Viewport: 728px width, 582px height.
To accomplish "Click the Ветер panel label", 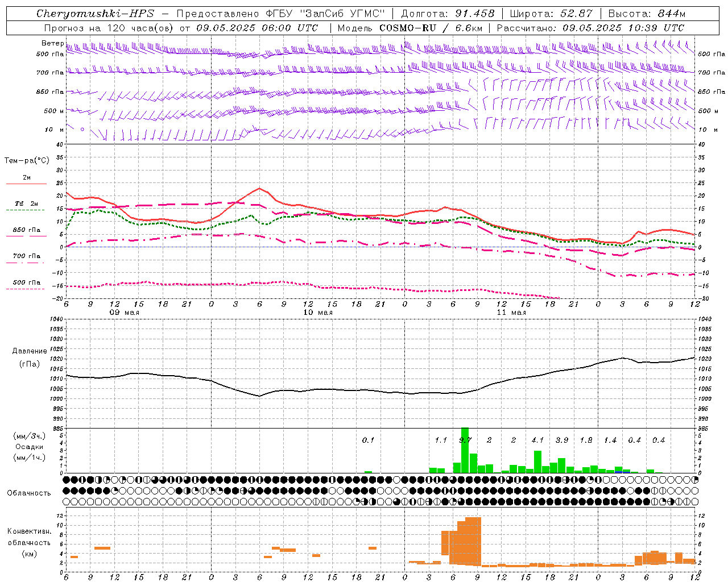I will 52,43.
